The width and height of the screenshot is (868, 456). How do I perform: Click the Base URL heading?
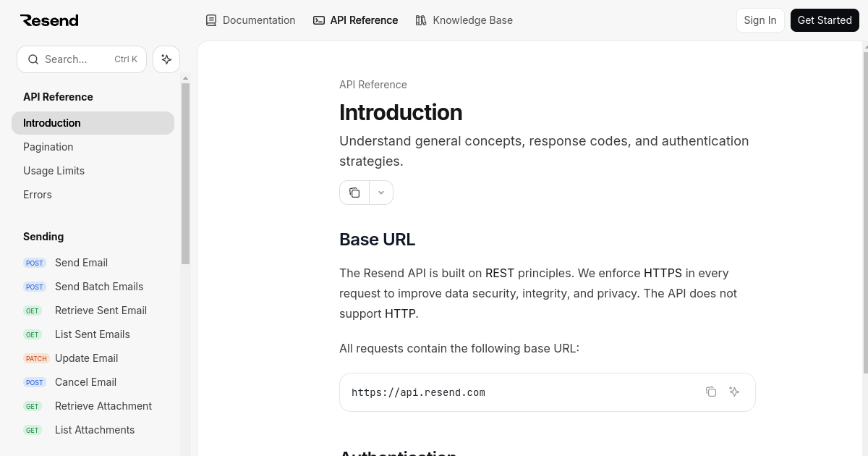pos(378,240)
